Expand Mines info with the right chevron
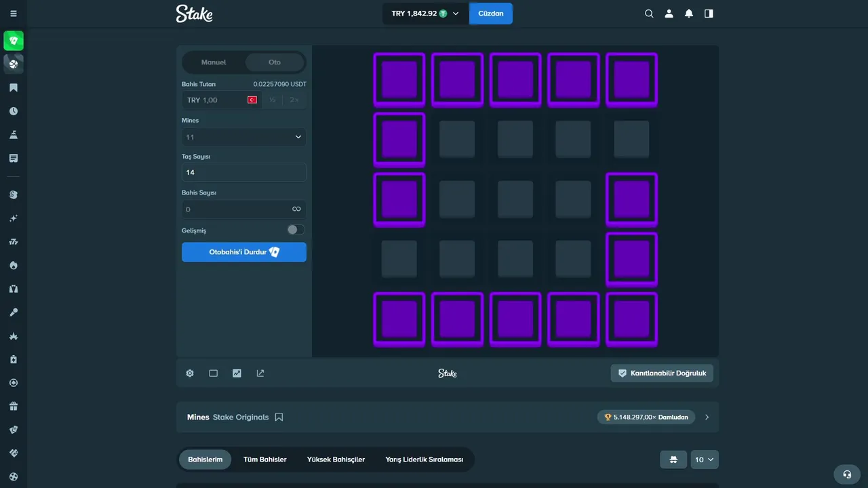The width and height of the screenshot is (868, 488). (707, 418)
